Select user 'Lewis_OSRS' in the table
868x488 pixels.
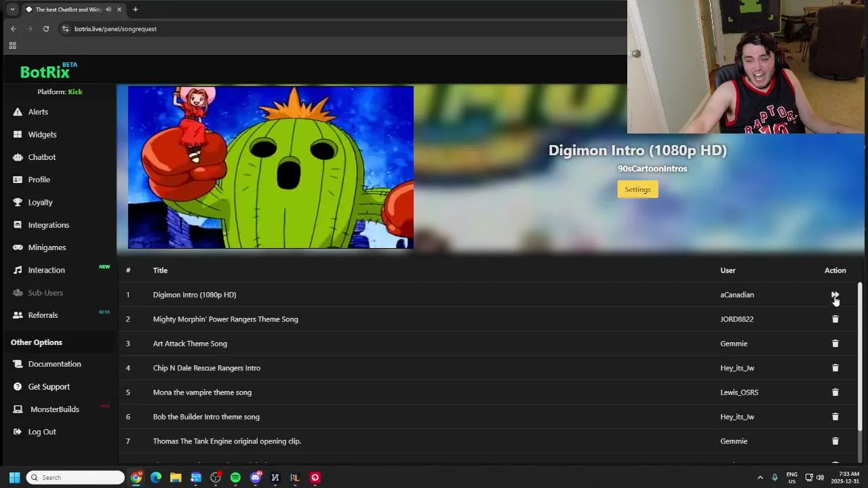pos(739,392)
